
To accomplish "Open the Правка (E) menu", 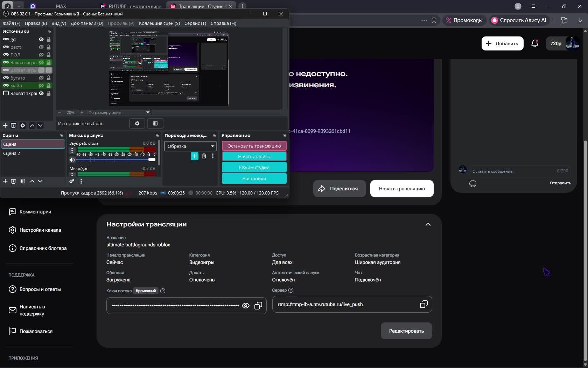I will pos(36,23).
